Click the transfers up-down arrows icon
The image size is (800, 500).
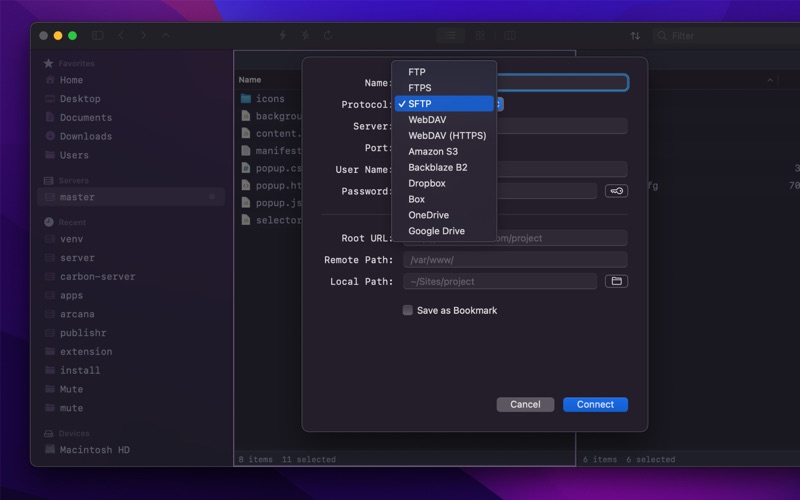[635, 36]
